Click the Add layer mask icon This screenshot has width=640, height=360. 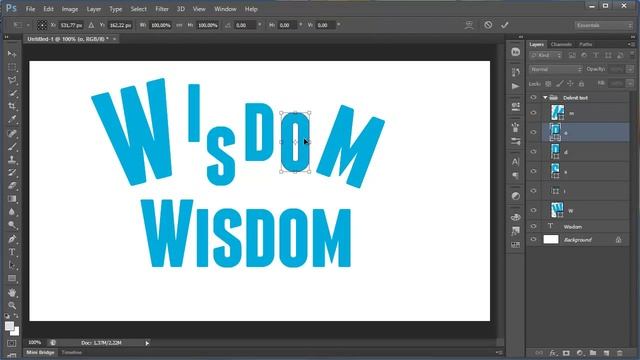point(566,353)
